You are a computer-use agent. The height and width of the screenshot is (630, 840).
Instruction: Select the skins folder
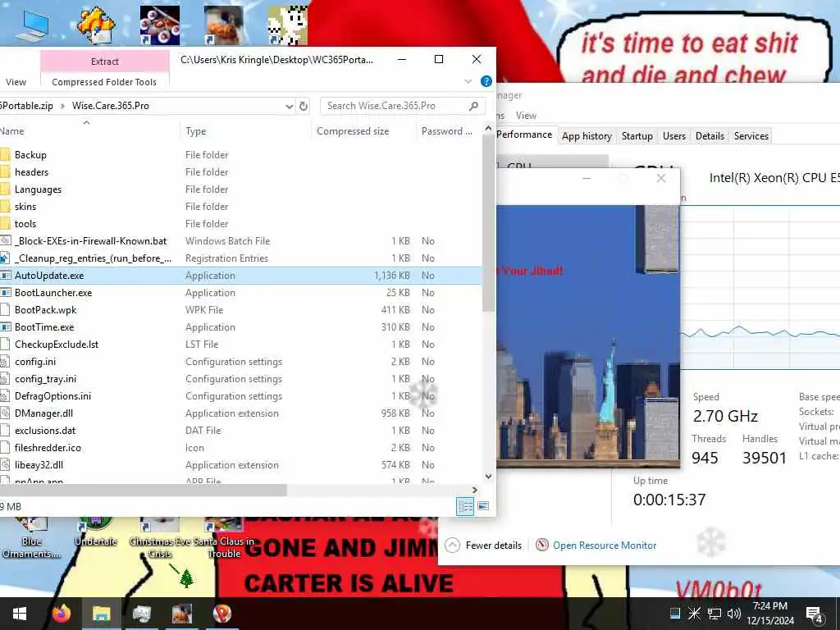[x=240, y=206]
